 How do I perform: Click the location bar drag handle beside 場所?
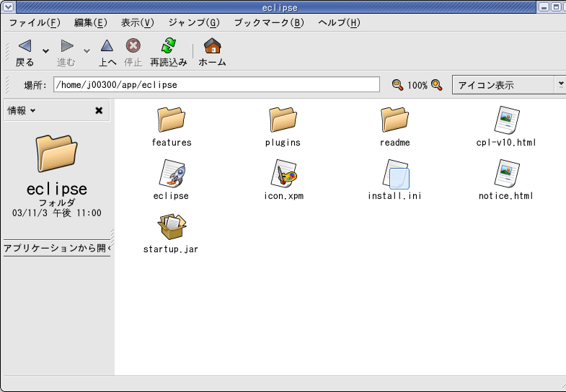pyautogui.click(x=6, y=85)
